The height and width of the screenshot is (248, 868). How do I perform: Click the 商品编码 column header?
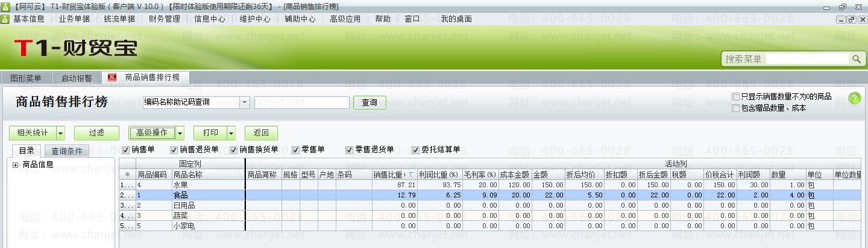click(154, 175)
